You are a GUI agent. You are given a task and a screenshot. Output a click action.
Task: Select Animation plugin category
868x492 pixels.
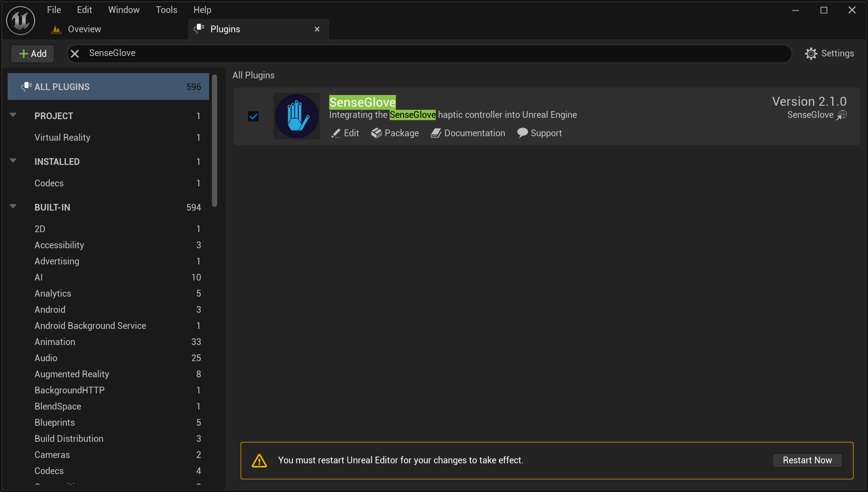(x=55, y=342)
